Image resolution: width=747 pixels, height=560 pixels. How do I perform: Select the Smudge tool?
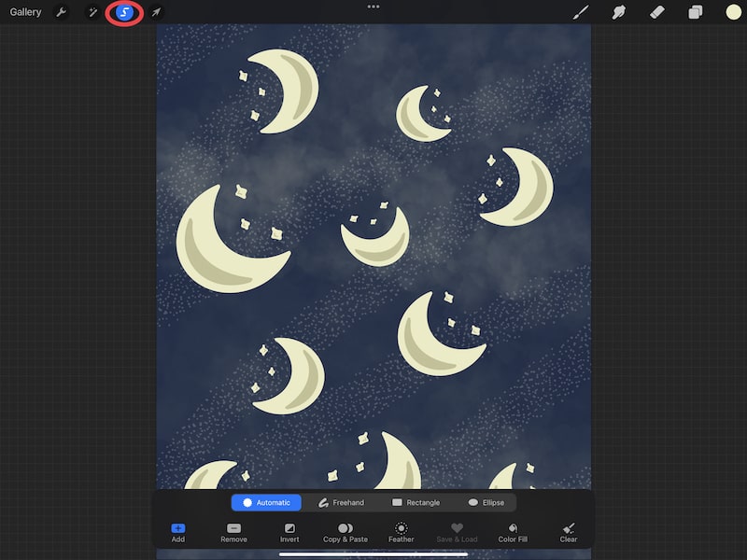tap(617, 12)
